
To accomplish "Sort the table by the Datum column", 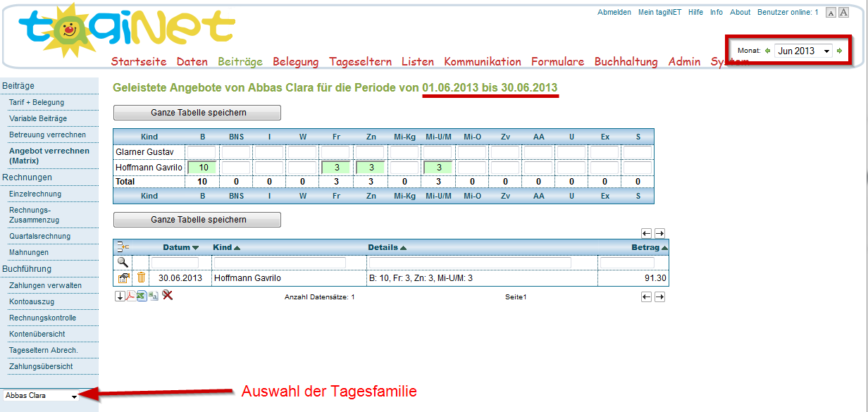I will 180,247.
